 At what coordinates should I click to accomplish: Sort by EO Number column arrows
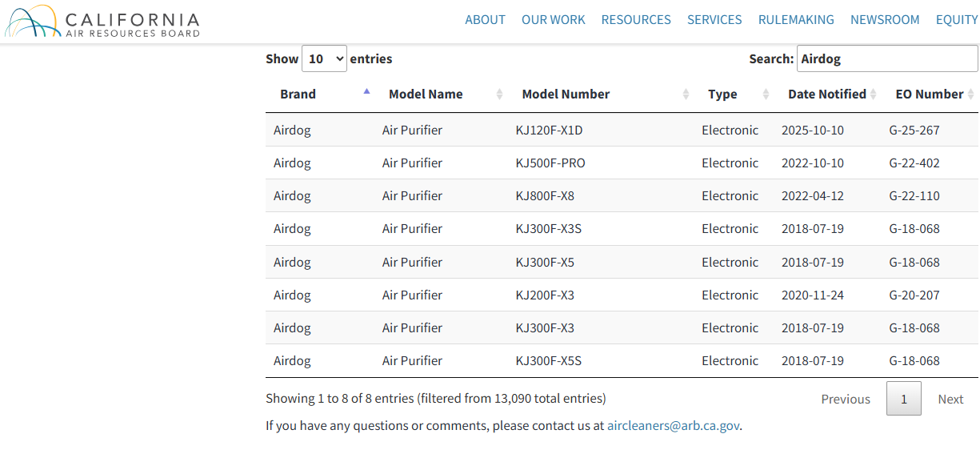click(970, 94)
